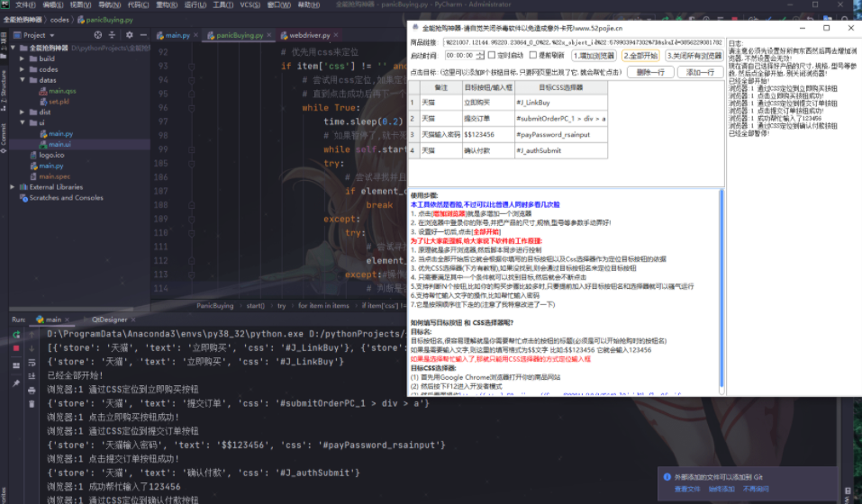Click 查看文件 link in Git notification
Image resolution: width=862 pixels, height=504 pixels.
[x=687, y=490]
